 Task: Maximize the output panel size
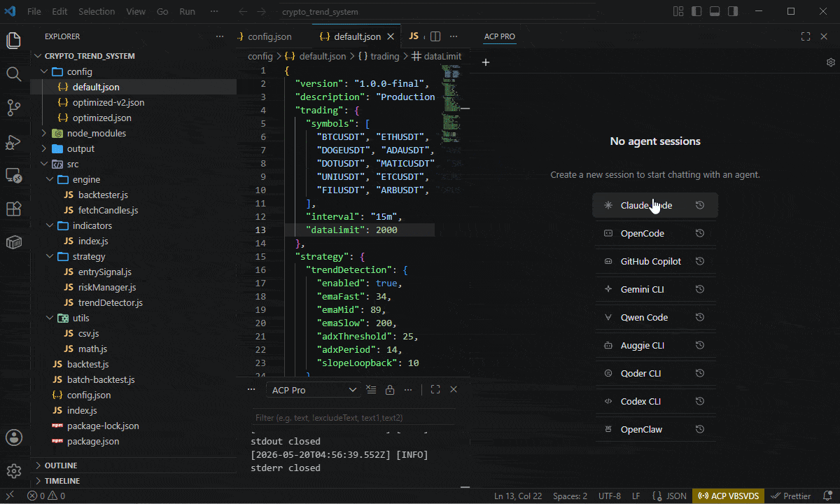tap(435, 390)
